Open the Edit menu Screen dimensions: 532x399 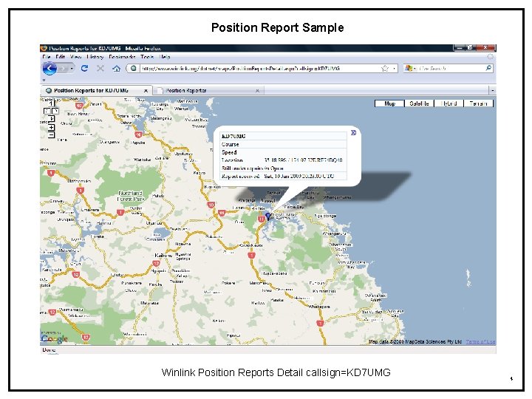pyautogui.click(x=61, y=57)
